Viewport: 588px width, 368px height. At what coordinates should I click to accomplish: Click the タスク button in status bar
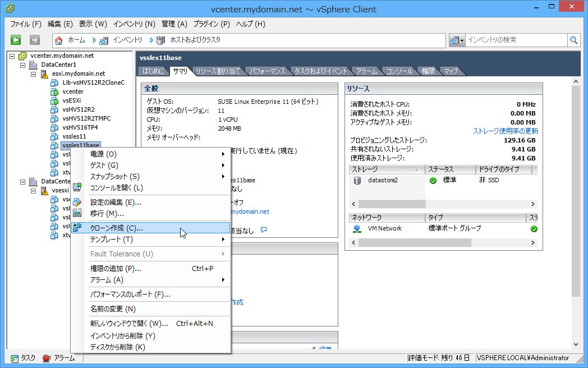[23, 358]
